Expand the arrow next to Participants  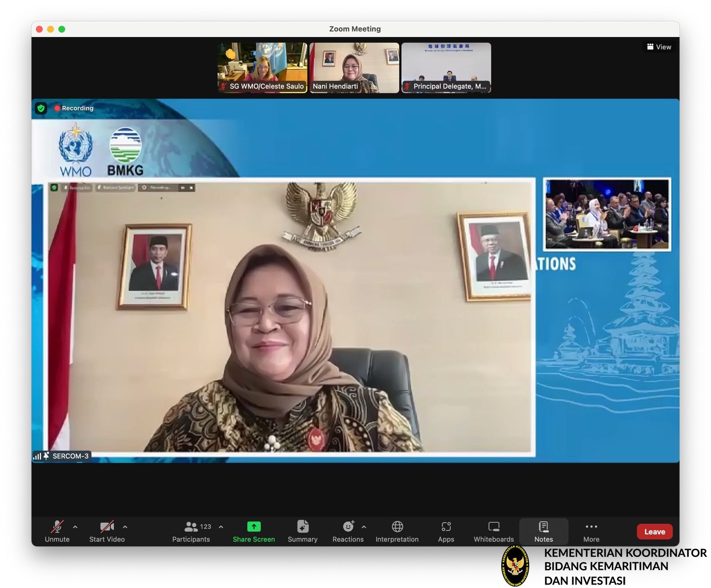tap(221, 527)
